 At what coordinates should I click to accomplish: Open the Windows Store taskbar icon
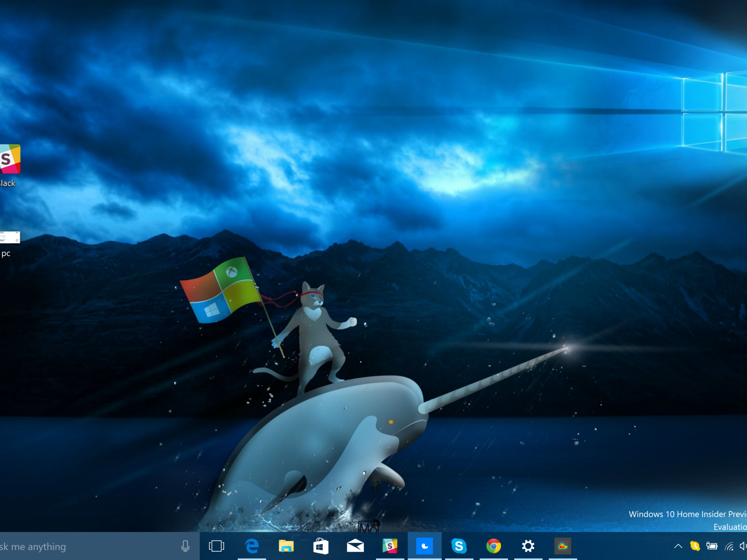tap(321, 546)
